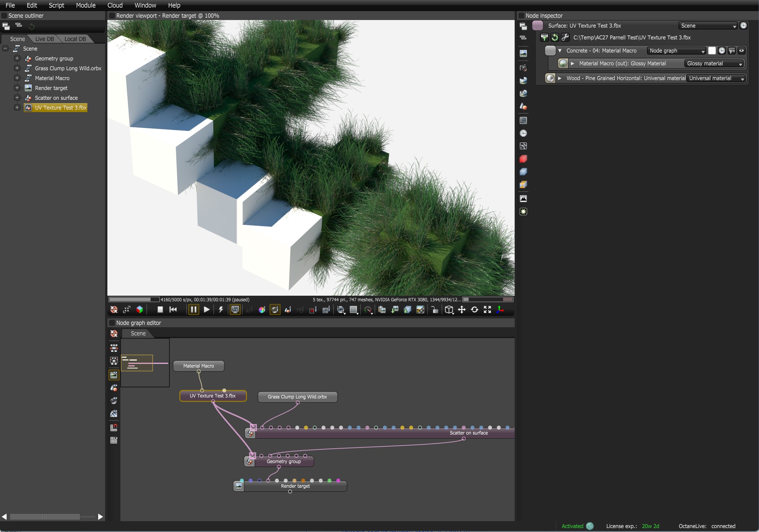Select the Grass Clump Long Wild.orbx node
The width and height of the screenshot is (759, 532).
coord(297,396)
